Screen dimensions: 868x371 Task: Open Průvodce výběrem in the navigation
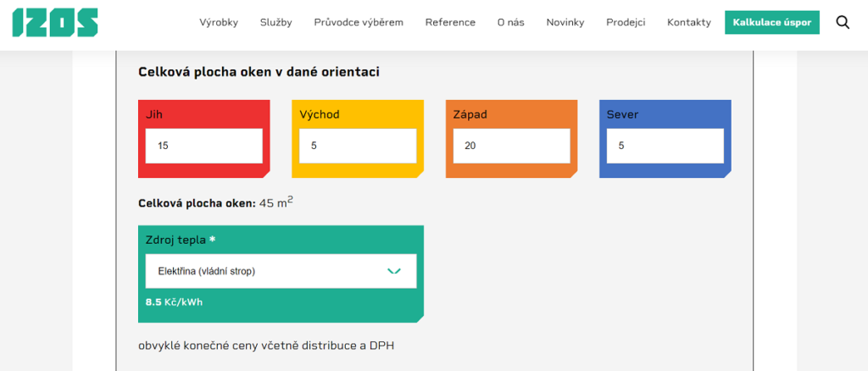click(359, 22)
